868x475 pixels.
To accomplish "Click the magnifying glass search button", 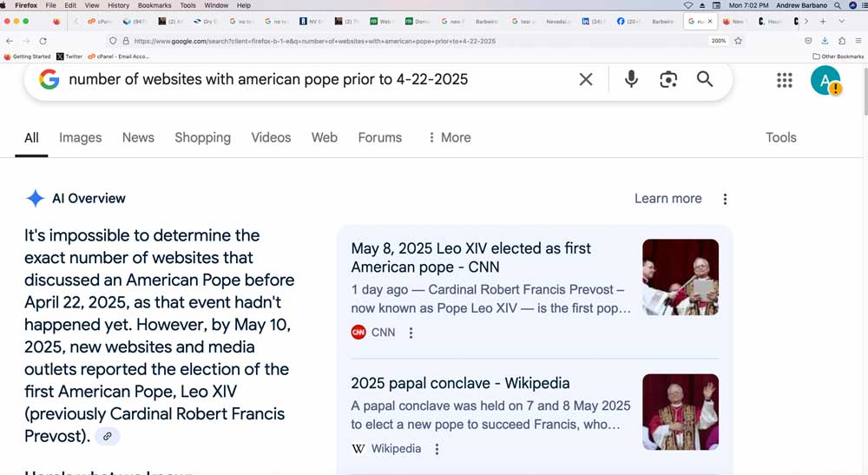I will (705, 80).
